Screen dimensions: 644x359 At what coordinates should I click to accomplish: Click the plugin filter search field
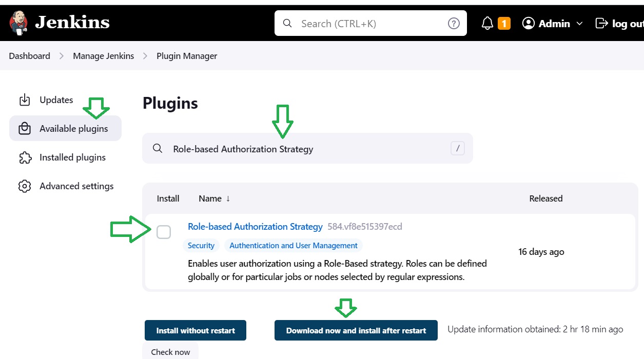point(307,149)
